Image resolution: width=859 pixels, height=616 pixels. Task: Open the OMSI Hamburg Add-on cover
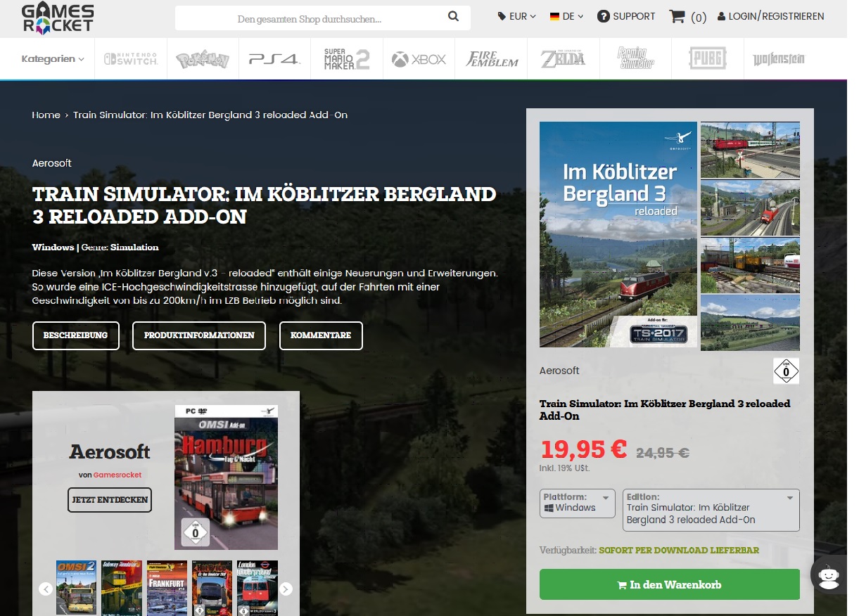(226, 477)
